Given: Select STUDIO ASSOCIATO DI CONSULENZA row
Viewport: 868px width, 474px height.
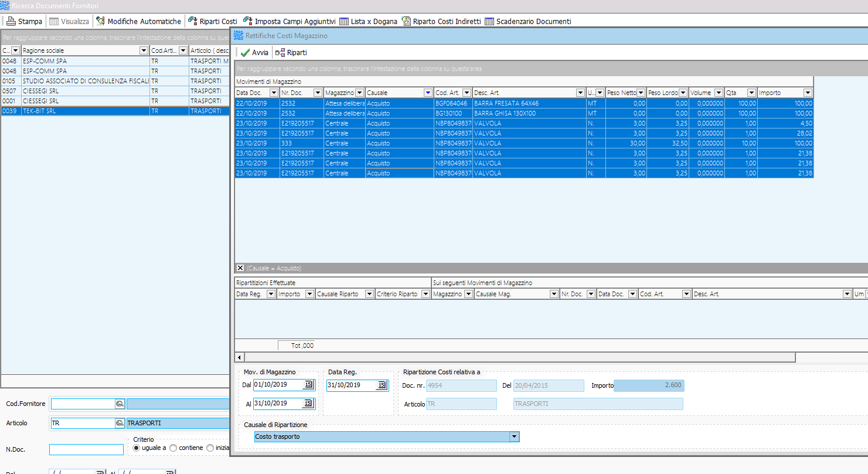Looking at the screenshot, I should [x=115, y=81].
